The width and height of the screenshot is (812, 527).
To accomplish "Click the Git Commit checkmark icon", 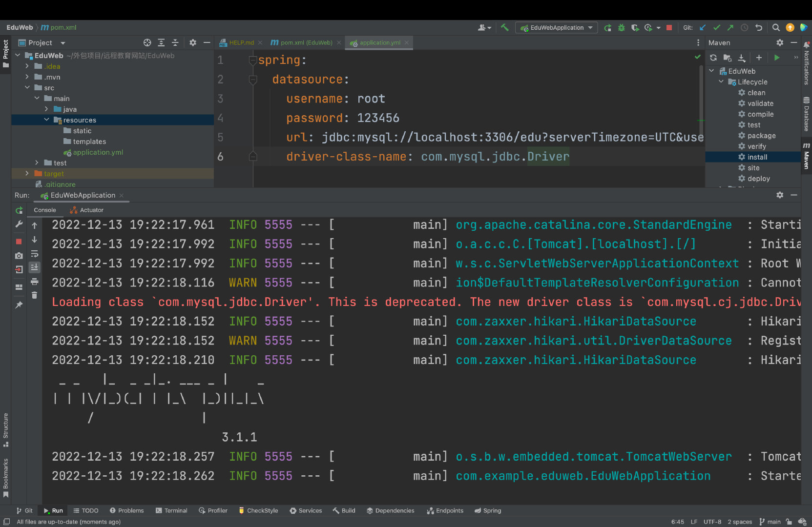I will tap(717, 28).
